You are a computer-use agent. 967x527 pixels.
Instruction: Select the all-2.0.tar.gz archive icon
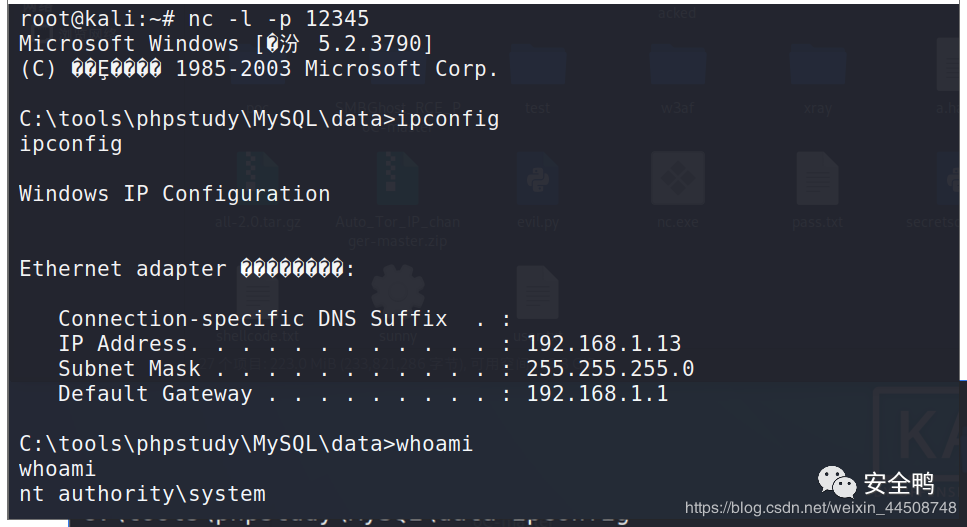258,178
